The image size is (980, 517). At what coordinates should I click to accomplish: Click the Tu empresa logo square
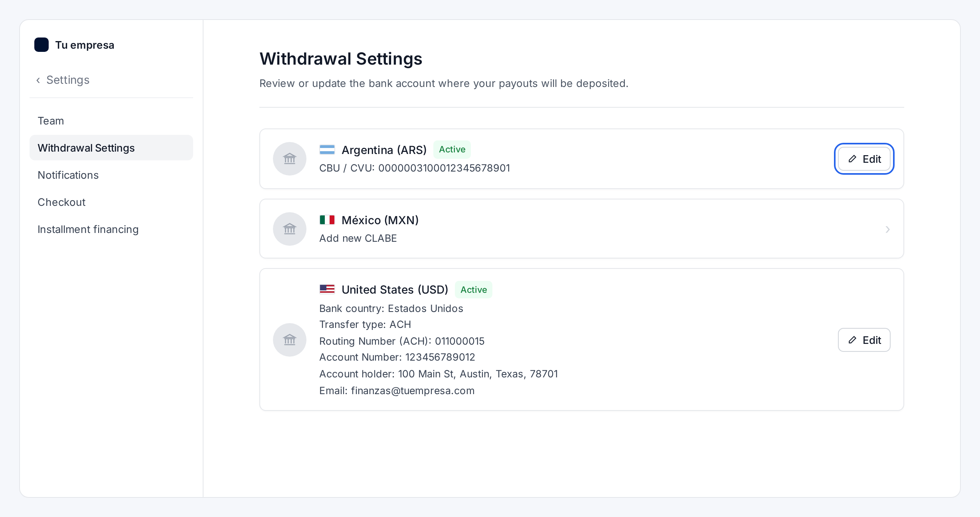[41, 45]
